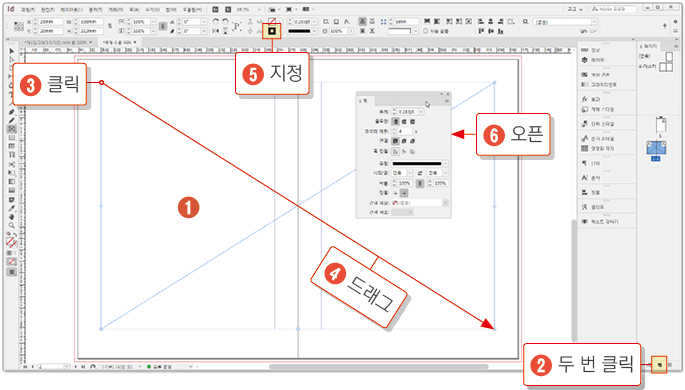Open the workspace switcher dropdown
This screenshot has width=685, height=390.
pos(575,9)
